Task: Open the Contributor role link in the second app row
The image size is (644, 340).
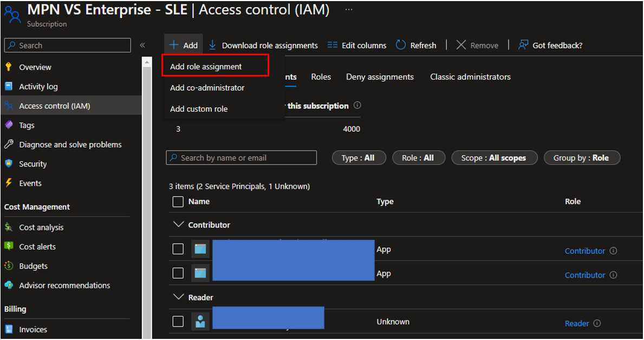Action: [x=585, y=275]
